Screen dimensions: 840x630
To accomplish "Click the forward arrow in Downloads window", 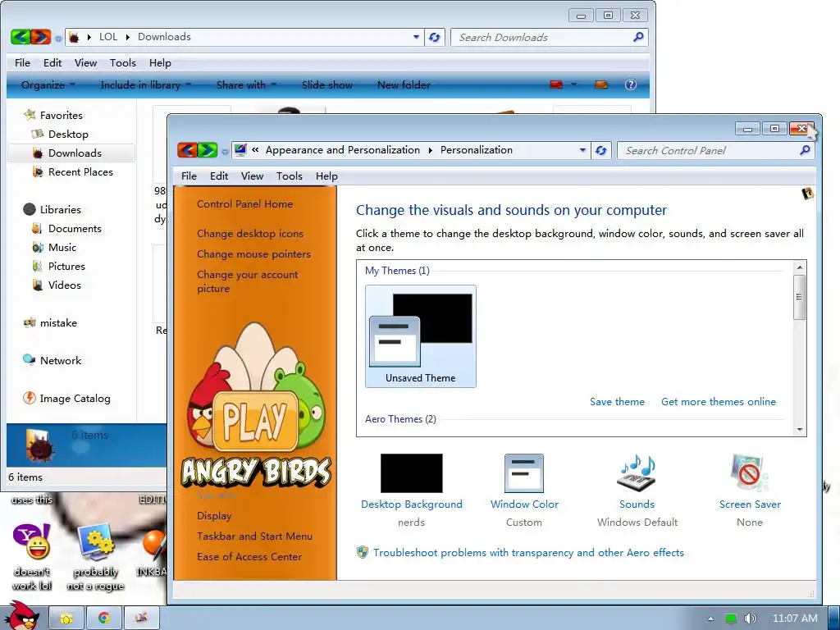I will pos(41,37).
